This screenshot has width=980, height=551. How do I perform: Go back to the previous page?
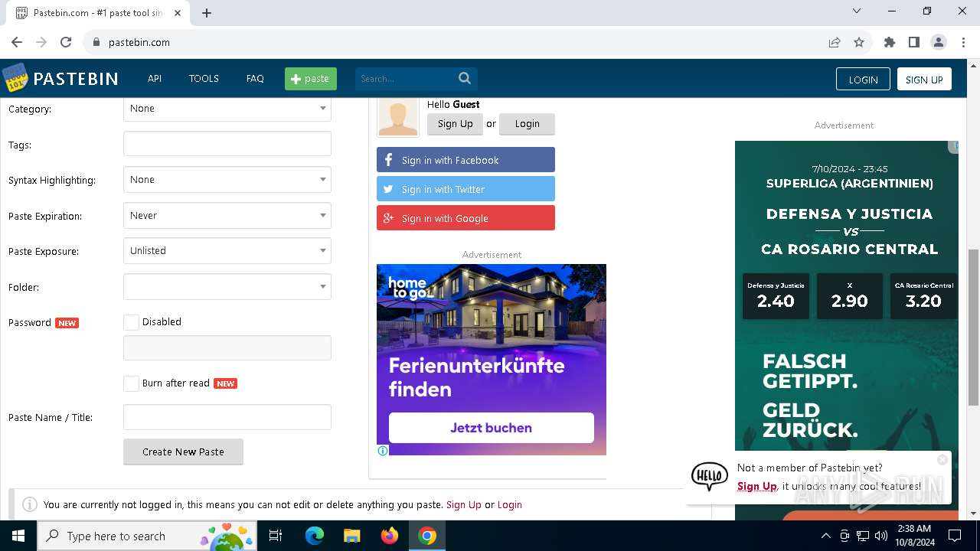click(x=17, y=42)
